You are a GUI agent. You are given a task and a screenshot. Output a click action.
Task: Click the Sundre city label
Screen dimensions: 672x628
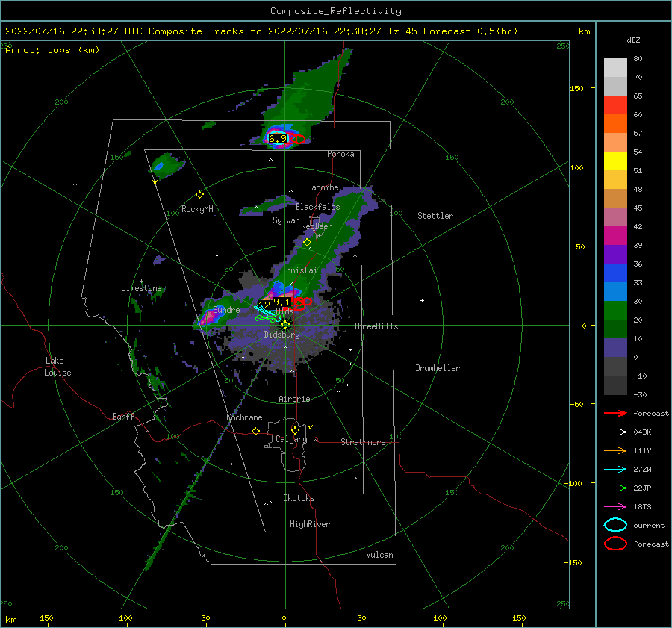226,309
